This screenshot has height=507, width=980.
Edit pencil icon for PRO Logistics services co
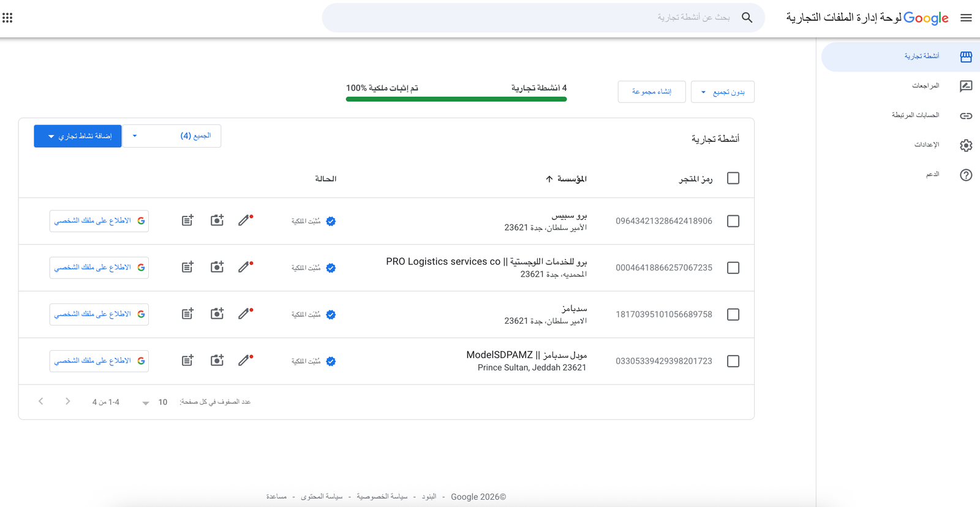pyautogui.click(x=245, y=267)
